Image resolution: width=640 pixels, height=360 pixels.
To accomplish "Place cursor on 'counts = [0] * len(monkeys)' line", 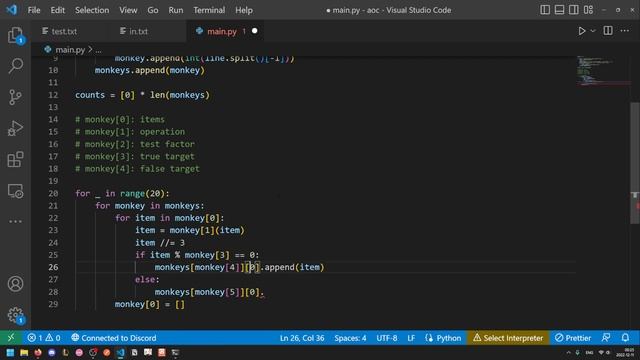I will (142, 95).
